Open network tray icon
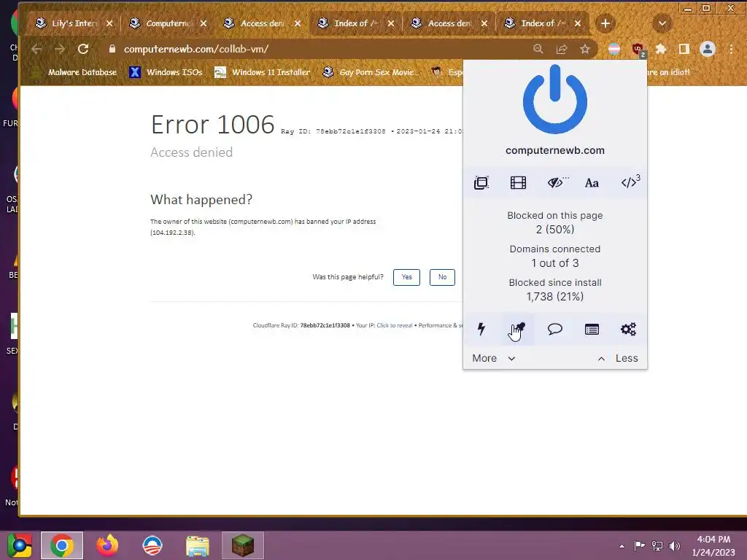 (657, 545)
